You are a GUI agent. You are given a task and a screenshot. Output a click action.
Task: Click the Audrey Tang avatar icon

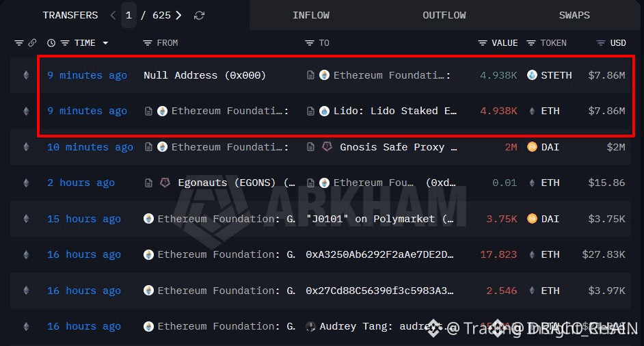[311, 327]
